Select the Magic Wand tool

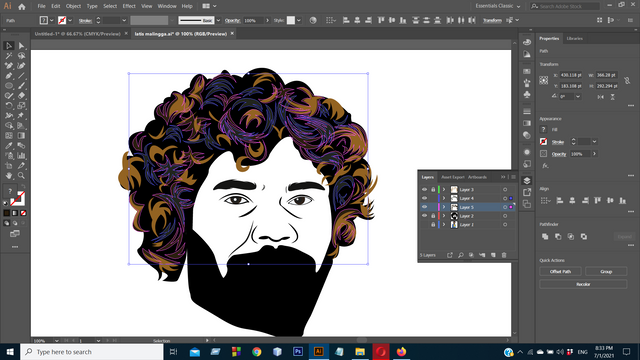point(9,56)
